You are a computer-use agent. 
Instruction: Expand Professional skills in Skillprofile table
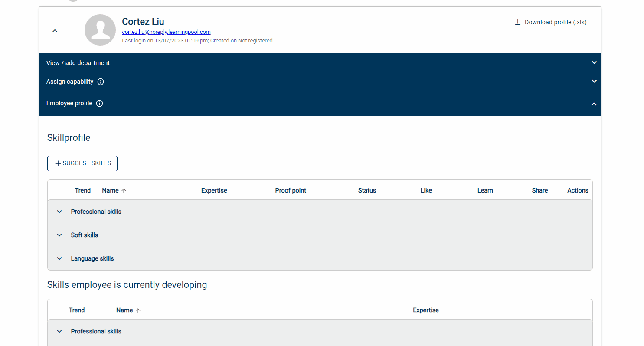[59, 212]
